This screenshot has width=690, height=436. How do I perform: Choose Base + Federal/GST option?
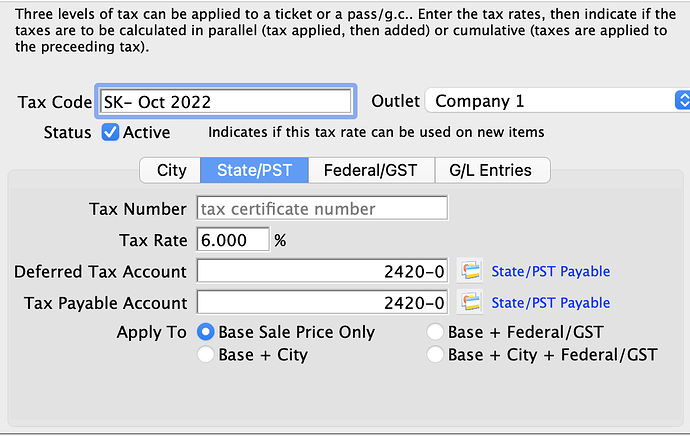tap(435, 332)
